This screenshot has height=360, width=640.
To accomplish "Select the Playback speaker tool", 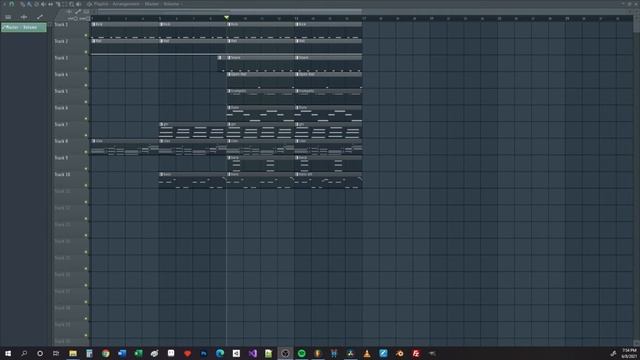I will click(78, 4).
